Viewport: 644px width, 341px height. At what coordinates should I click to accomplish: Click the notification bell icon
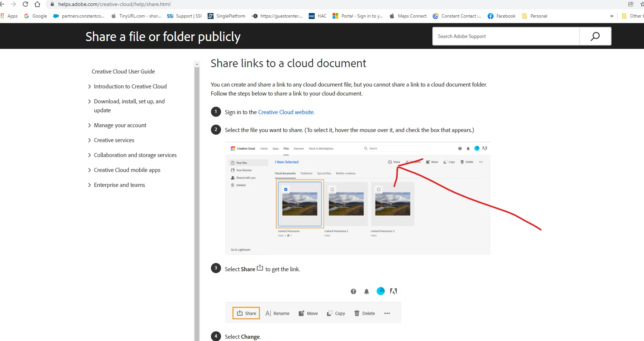click(x=367, y=291)
